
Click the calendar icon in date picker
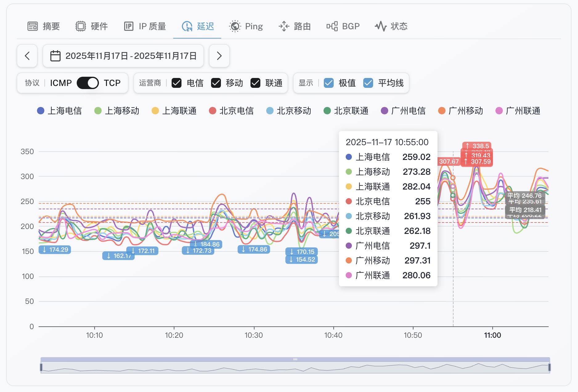point(55,56)
